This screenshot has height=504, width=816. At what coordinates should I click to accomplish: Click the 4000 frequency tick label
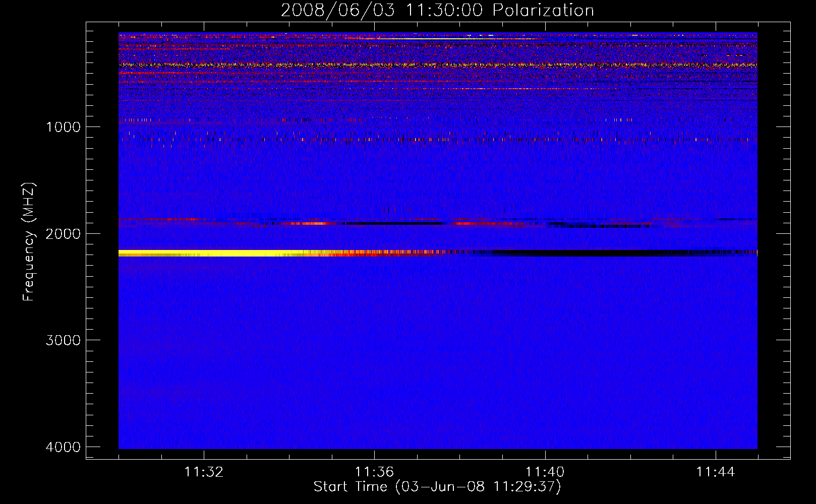[x=63, y=447]
